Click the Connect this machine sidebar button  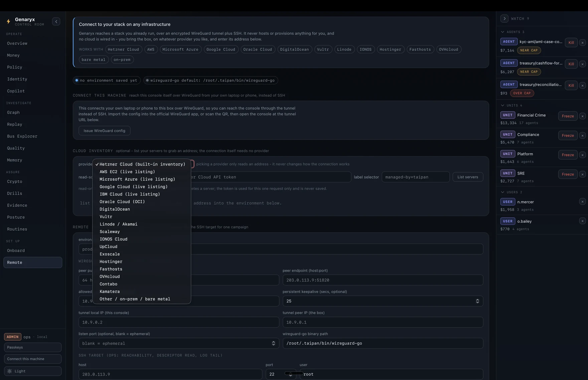tap(33, 359)
